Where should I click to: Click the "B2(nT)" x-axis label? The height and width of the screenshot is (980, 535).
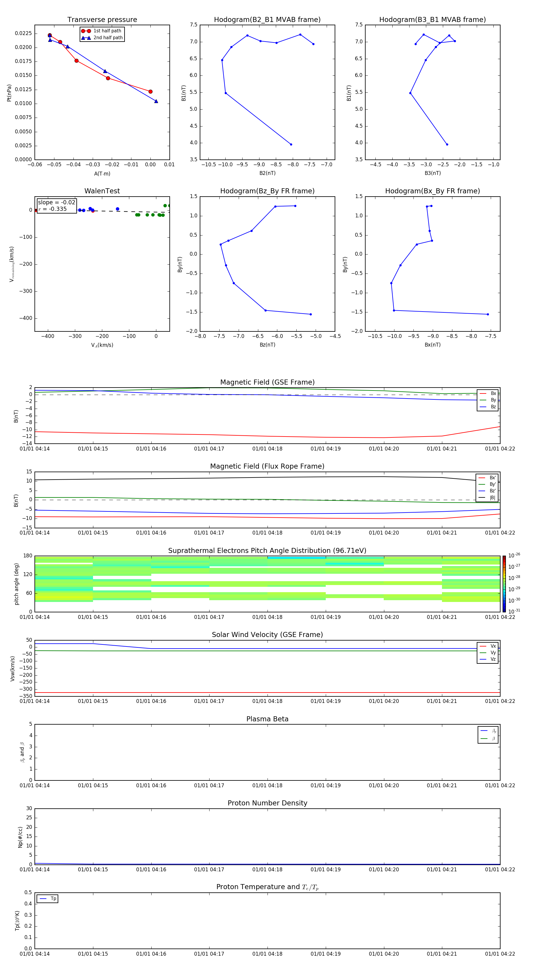tap(267, 173)
